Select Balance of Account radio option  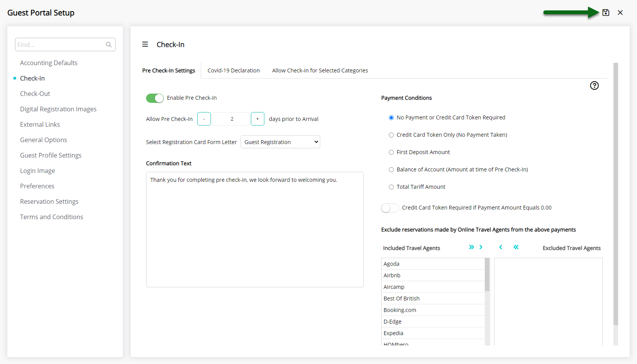(391, 170)
